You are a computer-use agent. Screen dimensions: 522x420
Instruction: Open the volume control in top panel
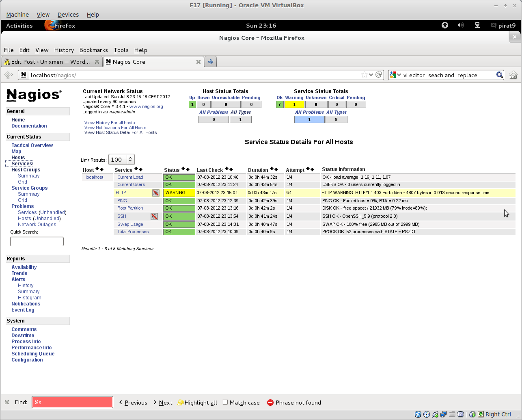tap(461, 25)
